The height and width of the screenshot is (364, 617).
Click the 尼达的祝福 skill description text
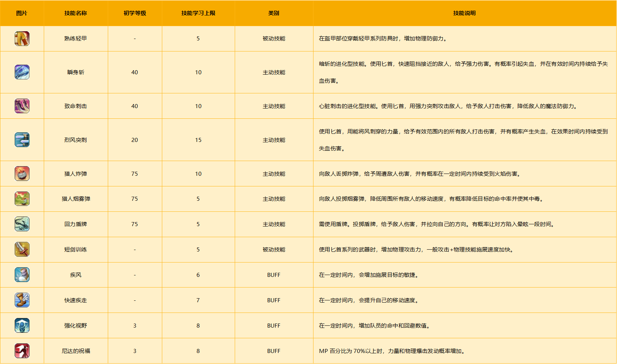point(393,351)
